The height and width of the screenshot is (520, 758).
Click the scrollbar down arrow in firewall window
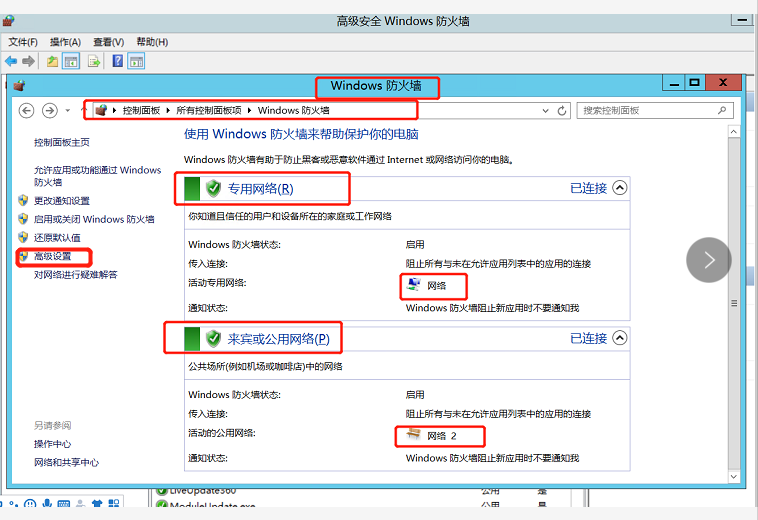click(734, 477)
